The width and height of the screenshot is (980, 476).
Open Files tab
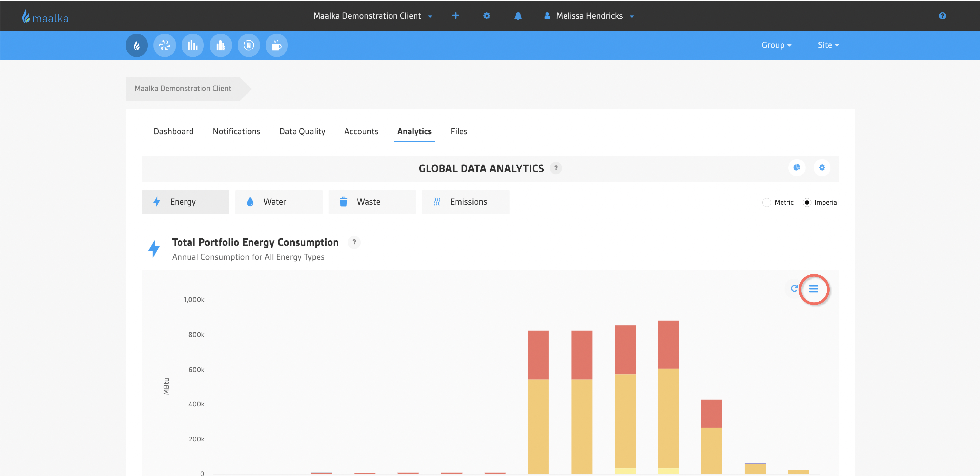(x=459, y=131)
